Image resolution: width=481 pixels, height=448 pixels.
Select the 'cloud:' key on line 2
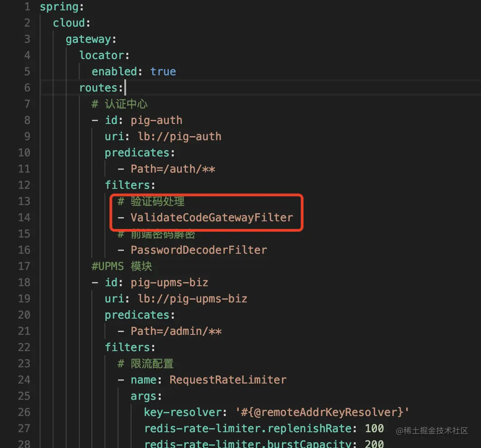click(x=72, y=23)
